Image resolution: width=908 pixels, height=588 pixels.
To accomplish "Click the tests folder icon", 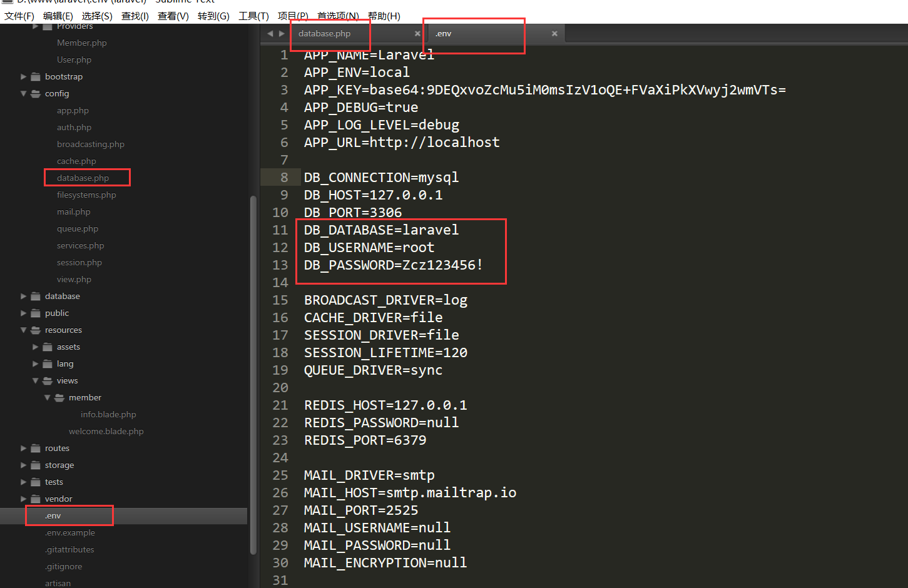I will tap(36, 482).
